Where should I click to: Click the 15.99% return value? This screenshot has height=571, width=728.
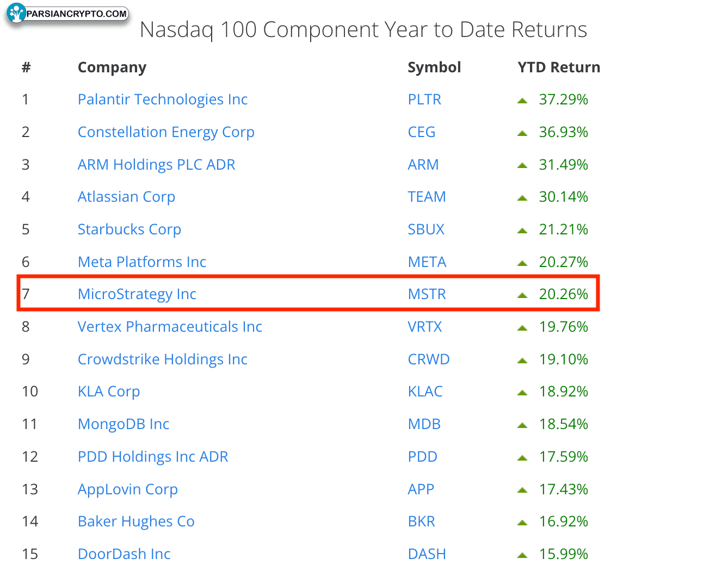point(564,554)
